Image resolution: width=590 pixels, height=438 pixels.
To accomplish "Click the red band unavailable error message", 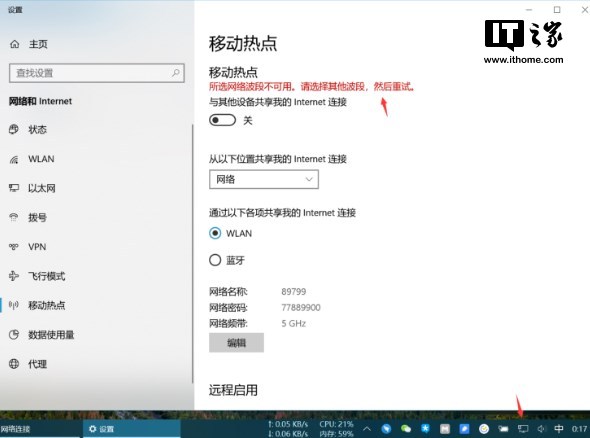I will [x=312, y=87].
